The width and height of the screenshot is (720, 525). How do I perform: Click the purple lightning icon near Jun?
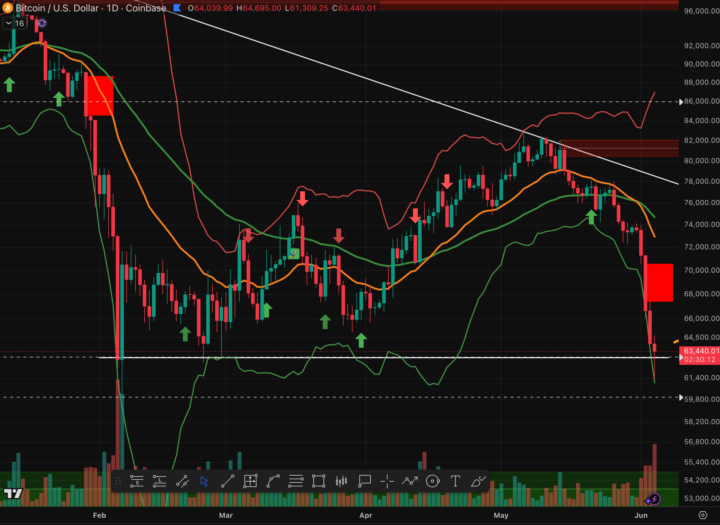653,499
